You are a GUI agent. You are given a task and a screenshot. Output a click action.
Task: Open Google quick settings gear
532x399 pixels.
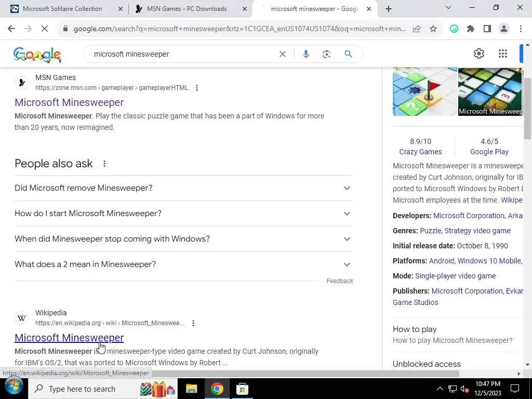[478, 54]
